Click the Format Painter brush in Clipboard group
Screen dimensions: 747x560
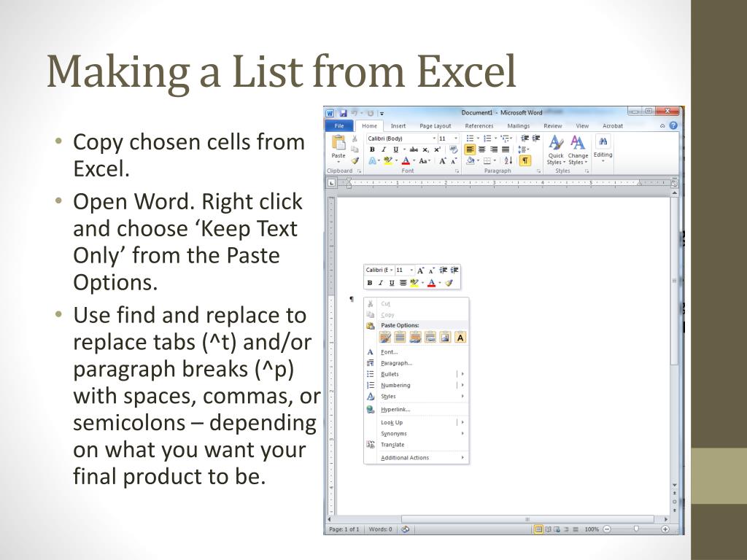pos(355,161)
